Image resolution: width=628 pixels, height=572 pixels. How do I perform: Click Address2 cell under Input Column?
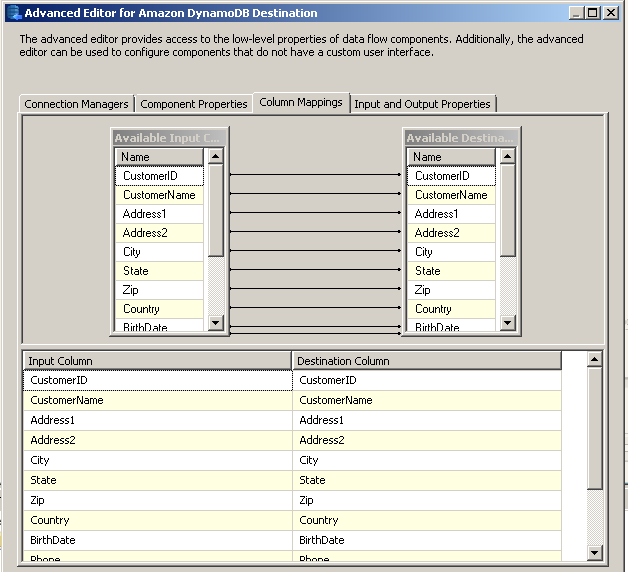(158, 440)
